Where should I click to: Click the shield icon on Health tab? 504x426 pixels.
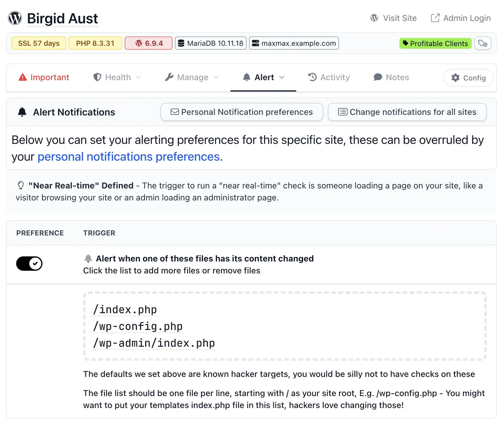click(x=97, y=77)
